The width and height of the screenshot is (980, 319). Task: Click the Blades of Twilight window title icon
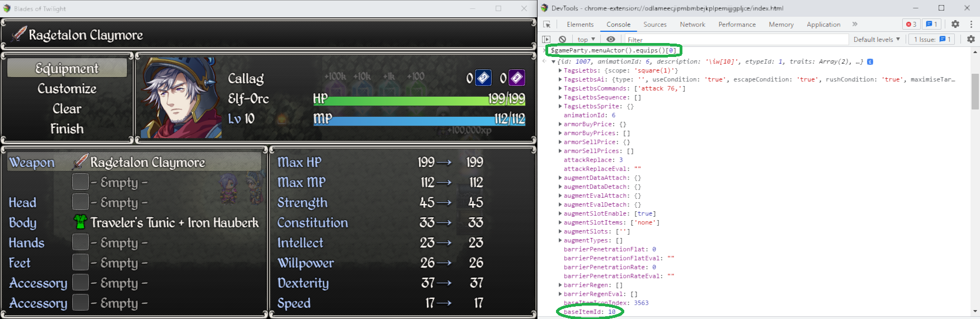[7, 8]
